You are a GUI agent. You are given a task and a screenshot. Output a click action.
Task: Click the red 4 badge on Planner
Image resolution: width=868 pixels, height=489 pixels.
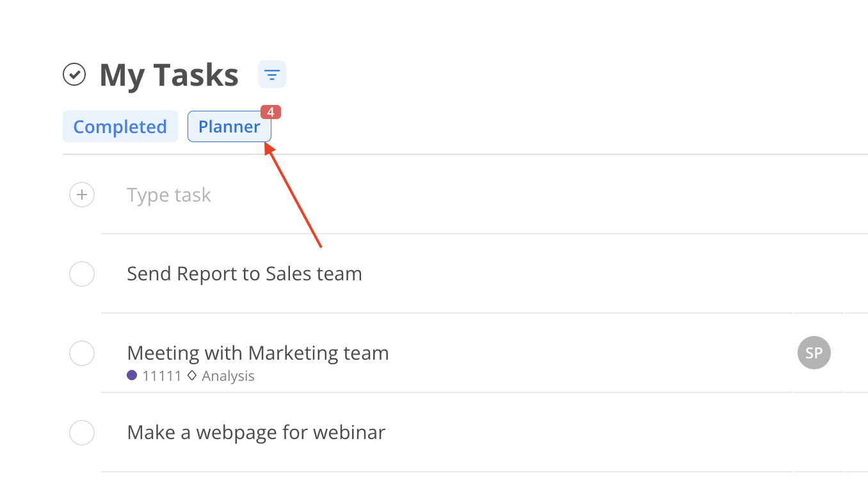pos(271,112)
